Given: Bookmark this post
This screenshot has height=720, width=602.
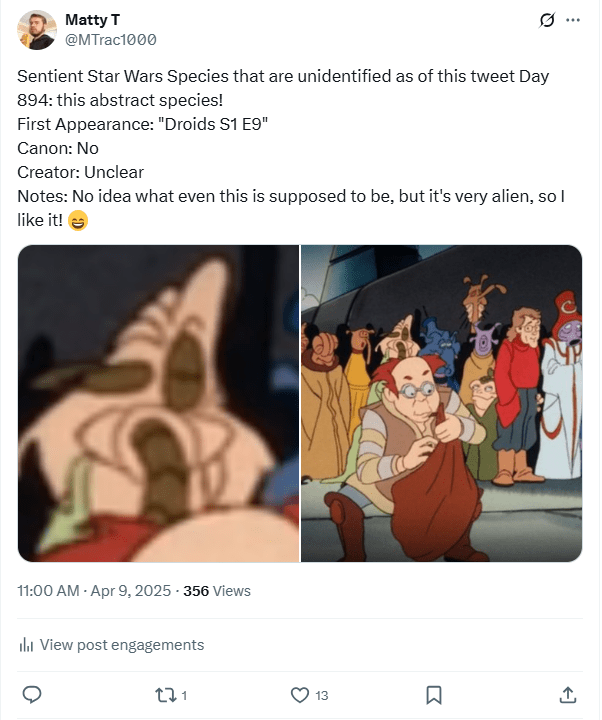Looking at the screenshot, I should tap(434, 694).
